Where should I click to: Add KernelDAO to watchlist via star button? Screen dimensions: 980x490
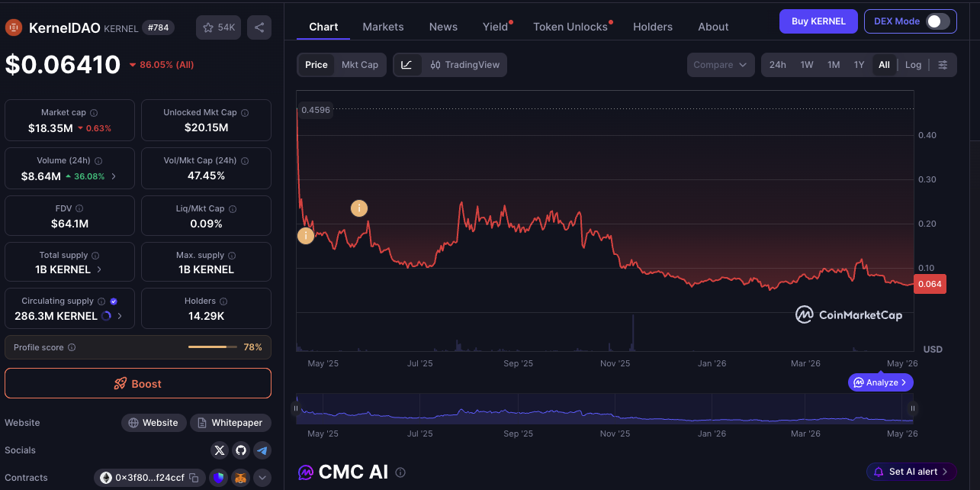[x=219, y=27]
